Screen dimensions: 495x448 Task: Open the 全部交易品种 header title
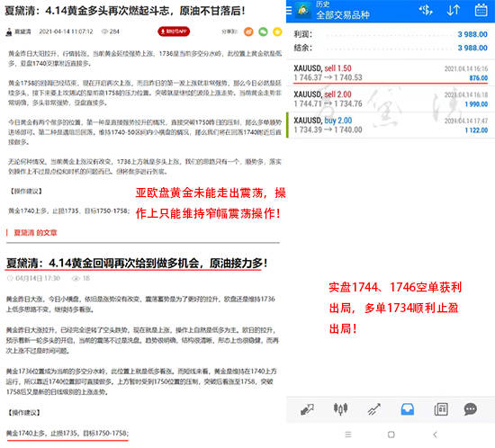pos(343,14)
